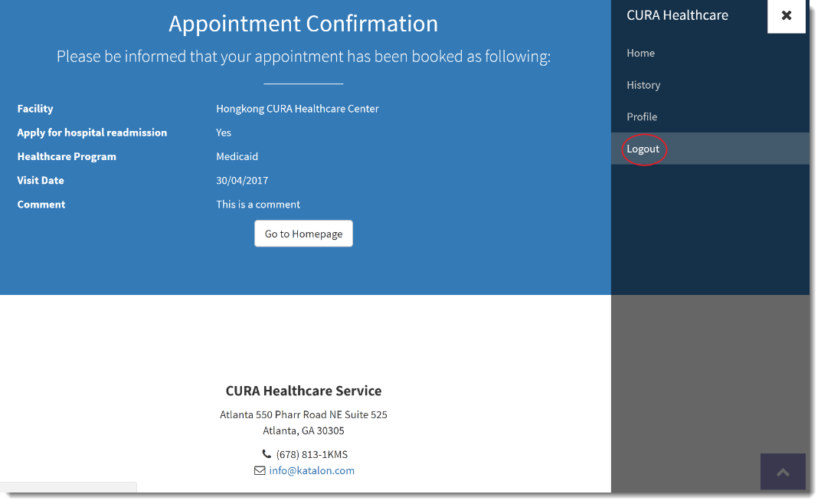This screenshot has height=504, width=821.
Task: Select Logout in the sidebar menu
Action: 643,149
